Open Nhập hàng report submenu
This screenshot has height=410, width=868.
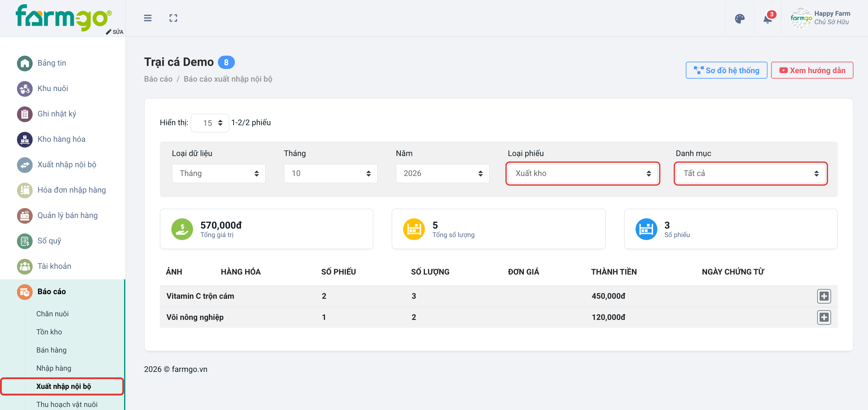pyautogui.click(x=54, y=368)
